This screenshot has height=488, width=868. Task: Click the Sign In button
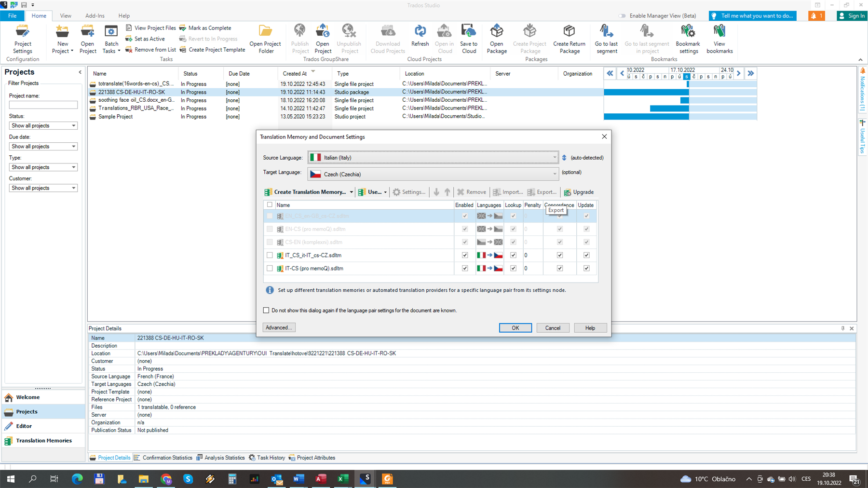pos(852,16)
